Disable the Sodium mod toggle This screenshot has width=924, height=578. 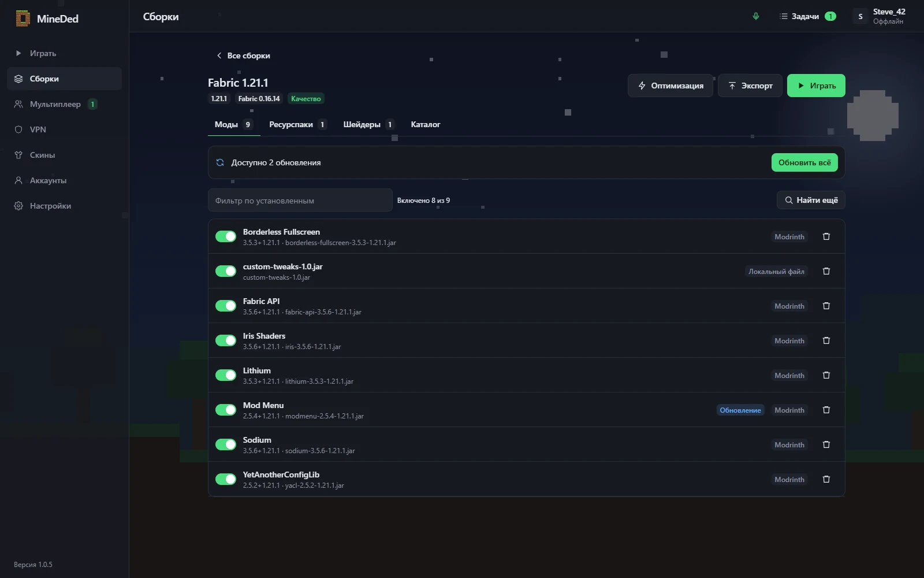(226, 444)
